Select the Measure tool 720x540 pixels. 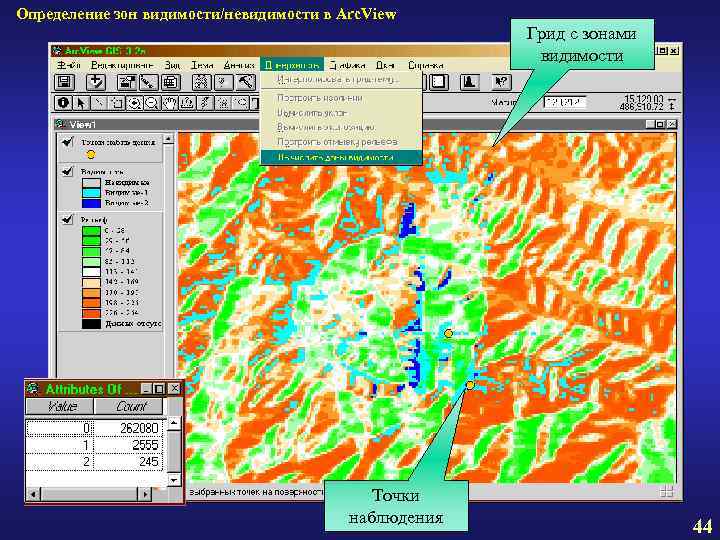point(187,103)
